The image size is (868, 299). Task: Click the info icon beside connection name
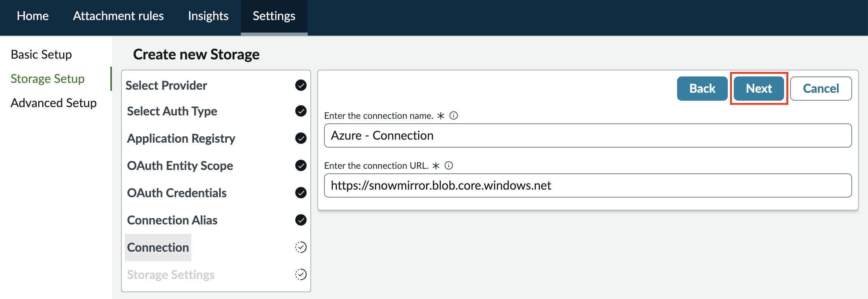tap(454, 115)
